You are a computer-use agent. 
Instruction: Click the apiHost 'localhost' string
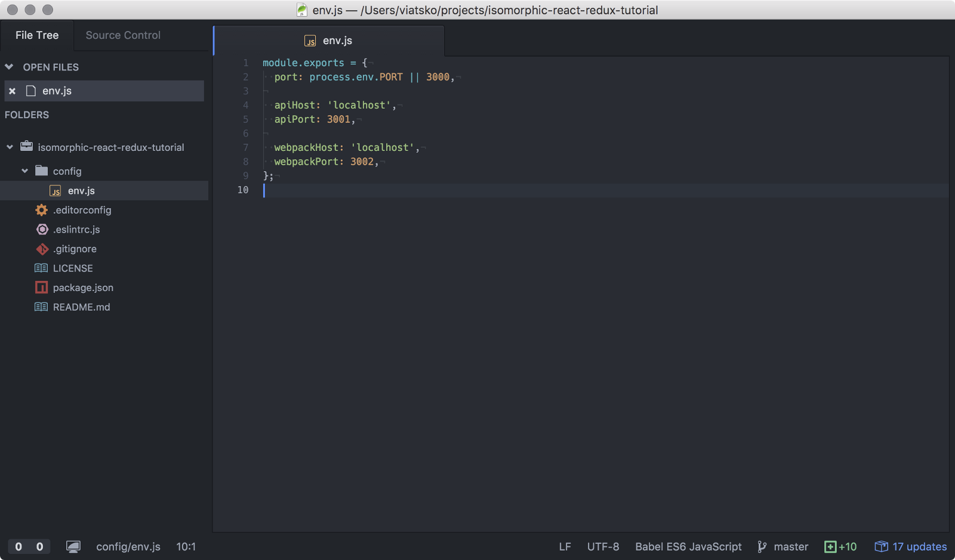coord(359,105)
